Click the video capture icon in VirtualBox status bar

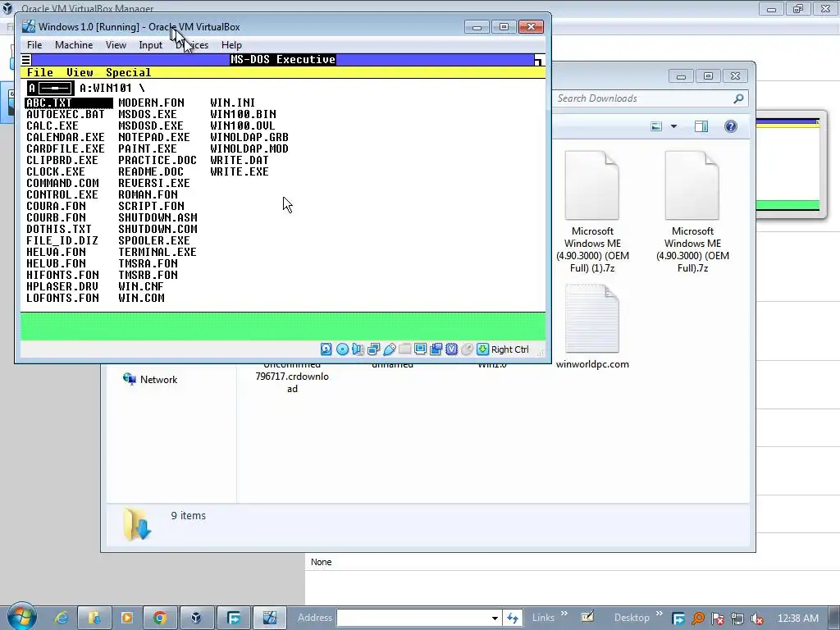(436, 349)
